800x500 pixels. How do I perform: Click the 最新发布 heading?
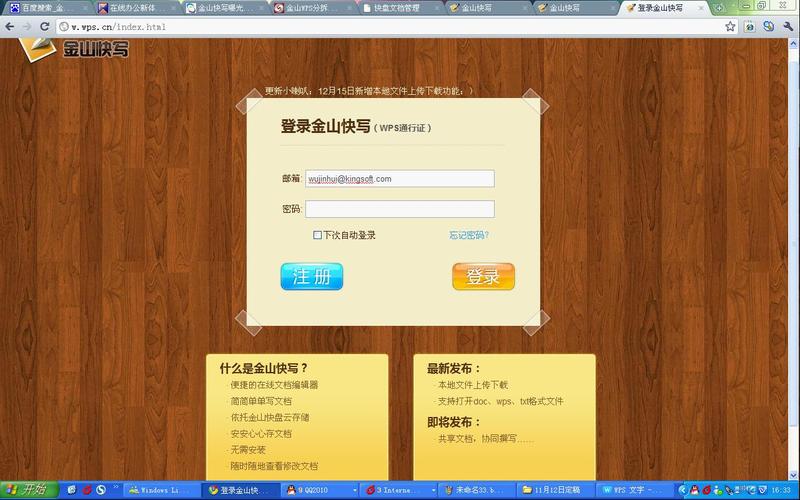pyautogui.click(x=454, y=368)
